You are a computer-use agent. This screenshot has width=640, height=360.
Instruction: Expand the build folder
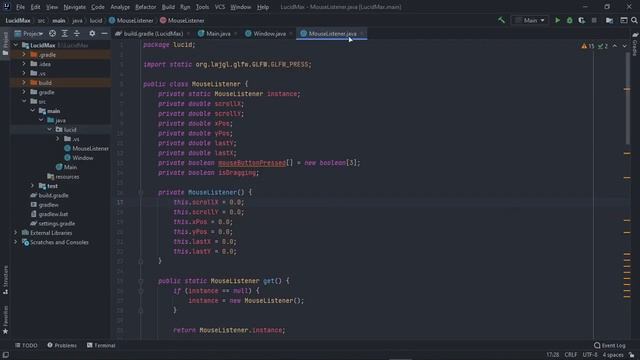24,82
